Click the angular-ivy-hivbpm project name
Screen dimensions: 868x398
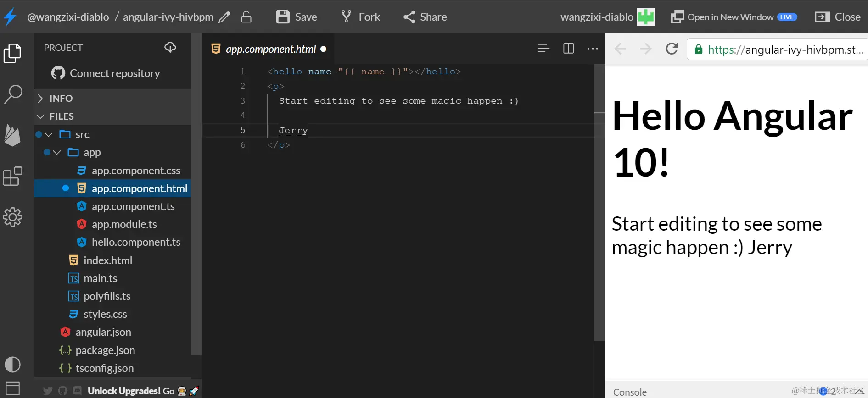(x=168, y=17)
